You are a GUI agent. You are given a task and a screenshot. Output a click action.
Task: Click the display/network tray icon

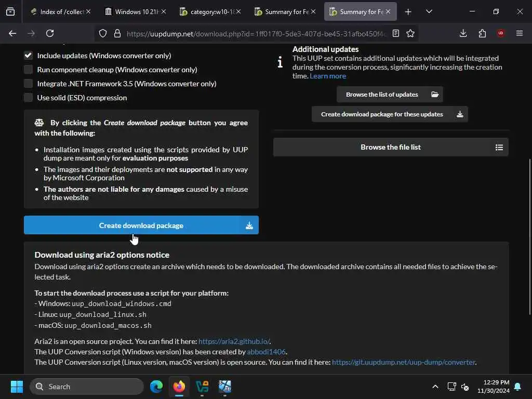(x=451, y=387)
